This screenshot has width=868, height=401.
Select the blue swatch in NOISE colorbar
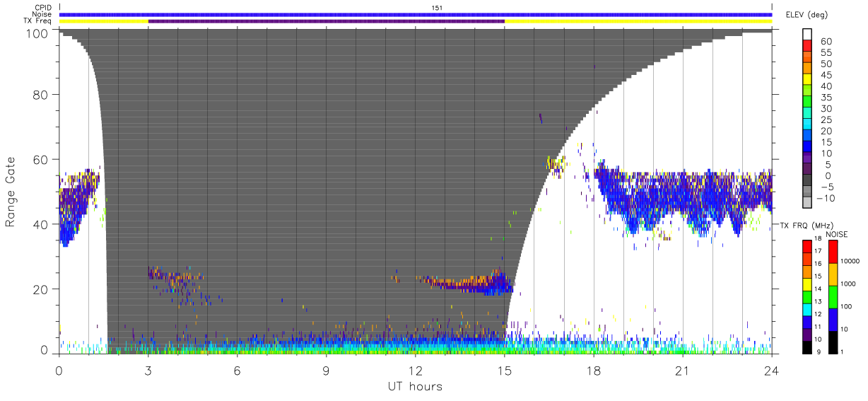pyautogui.click(x=833, y=320)
